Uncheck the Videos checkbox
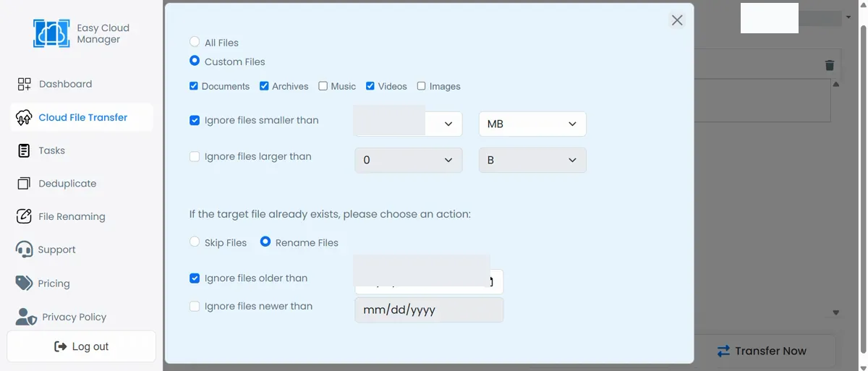The width and height of the screenshot is (868, 371). tap(370, 86)
